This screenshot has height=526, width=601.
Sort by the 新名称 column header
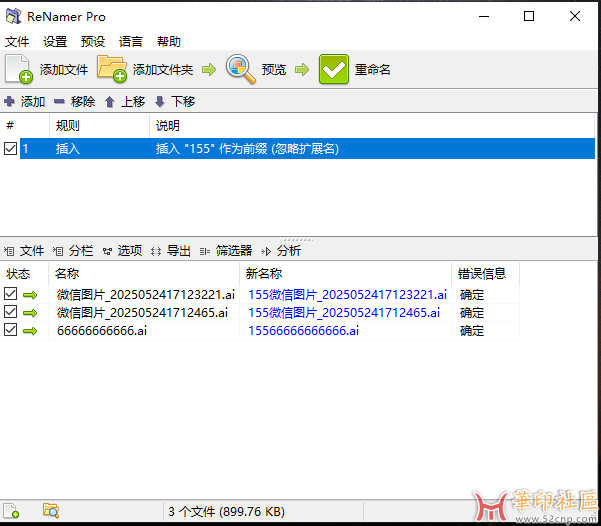coord(264,274)
